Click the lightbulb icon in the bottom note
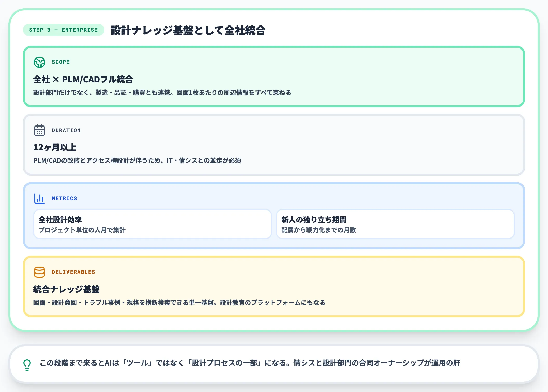 [27, 365]
